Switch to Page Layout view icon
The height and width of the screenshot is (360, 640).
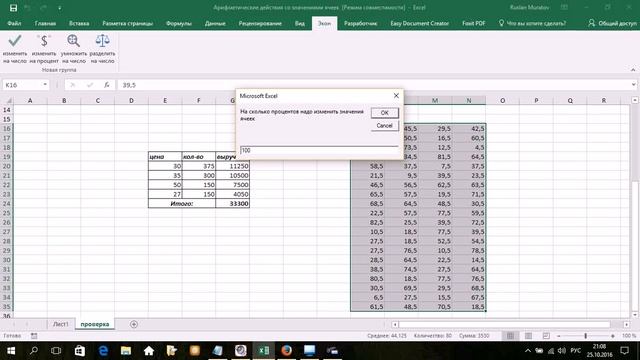tap(528, 336)
